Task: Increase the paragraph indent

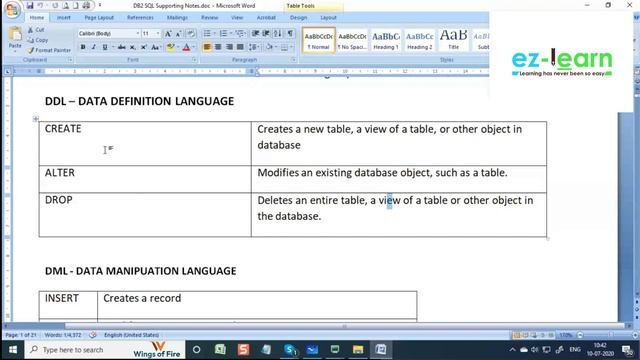Action: (x=266, y=33)
